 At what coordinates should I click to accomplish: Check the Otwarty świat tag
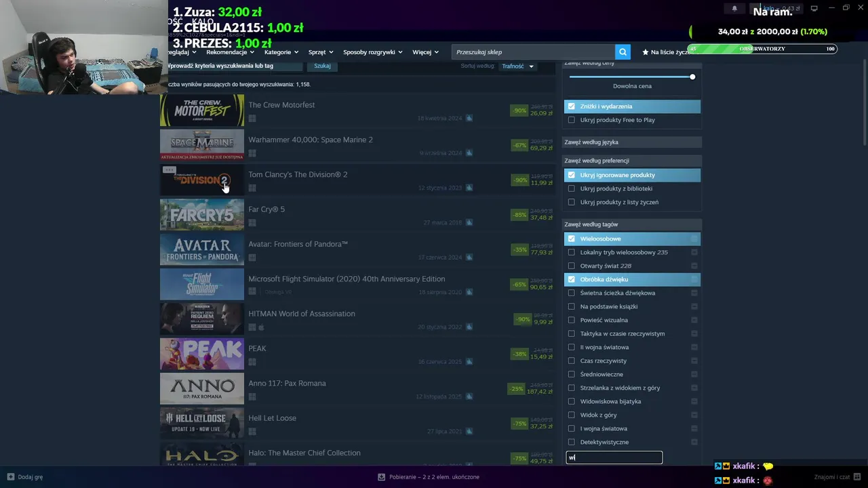click(x=571, y=266)
